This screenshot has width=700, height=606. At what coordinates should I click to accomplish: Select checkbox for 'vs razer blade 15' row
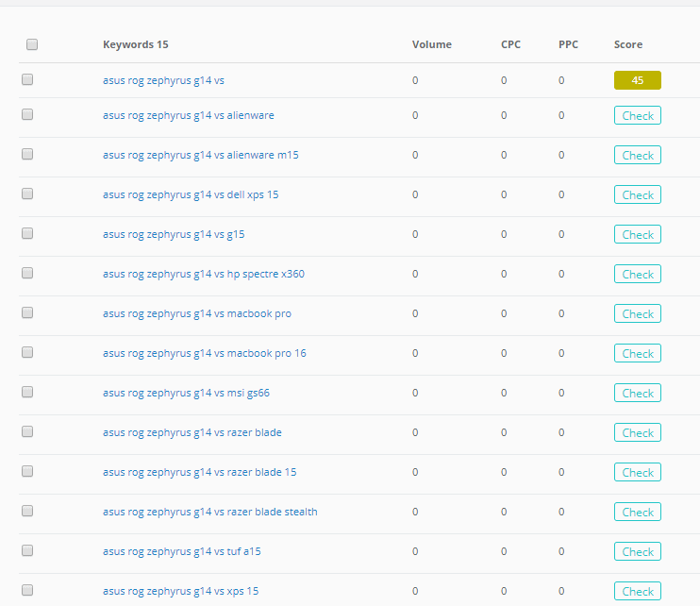[x=27, y=471]
